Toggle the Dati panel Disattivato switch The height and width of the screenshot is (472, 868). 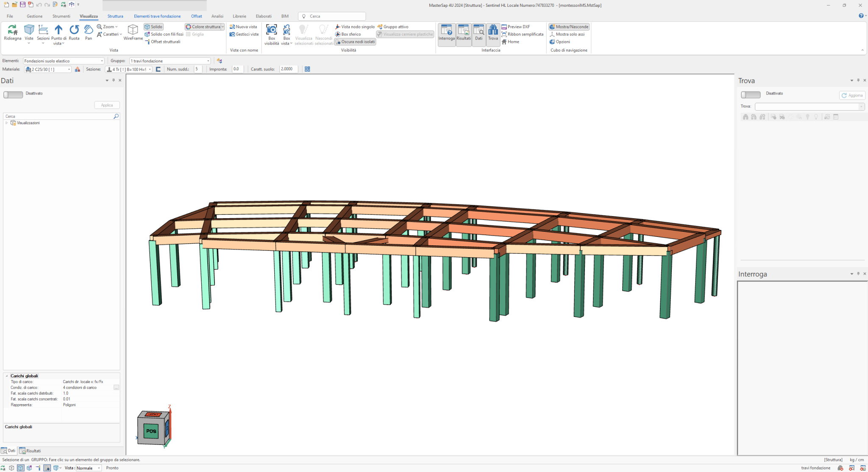(13, 95)
